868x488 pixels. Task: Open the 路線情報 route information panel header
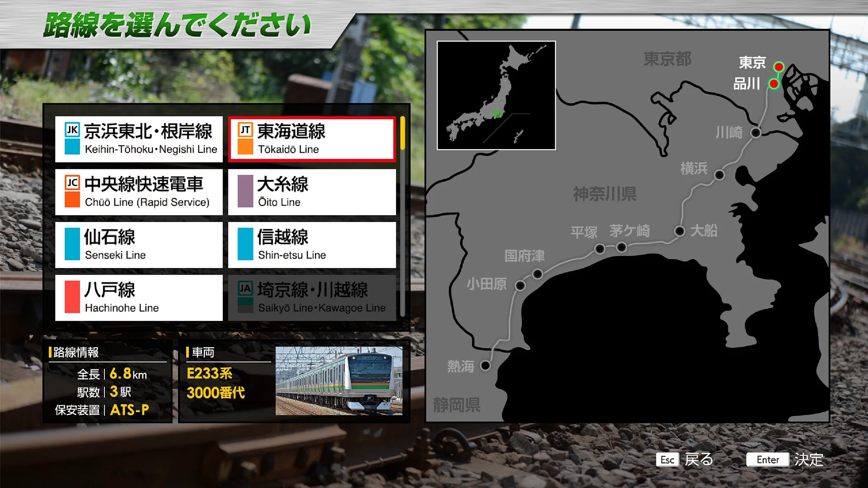(75, 352)
